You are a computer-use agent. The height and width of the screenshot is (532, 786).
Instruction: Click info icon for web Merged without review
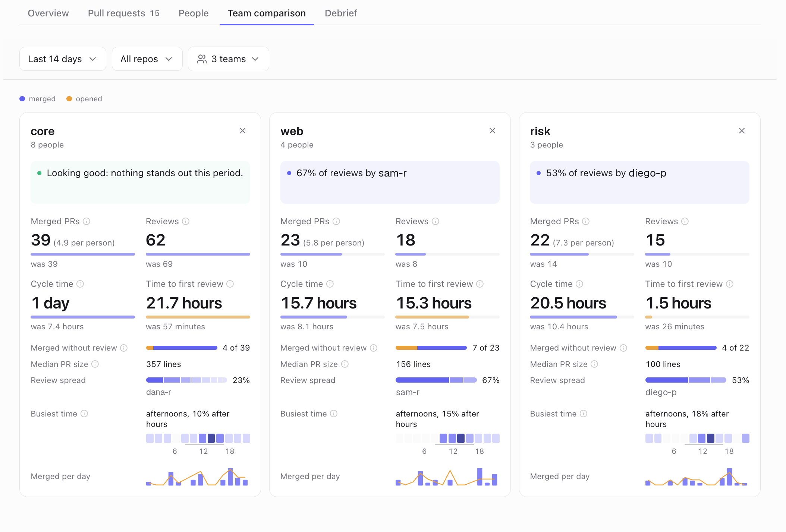[x=374, y=348]
